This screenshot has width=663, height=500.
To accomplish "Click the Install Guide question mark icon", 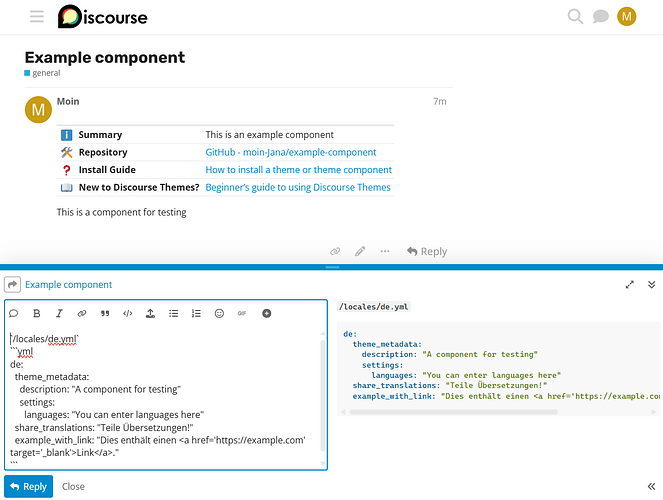I will [x=66, y=170].
